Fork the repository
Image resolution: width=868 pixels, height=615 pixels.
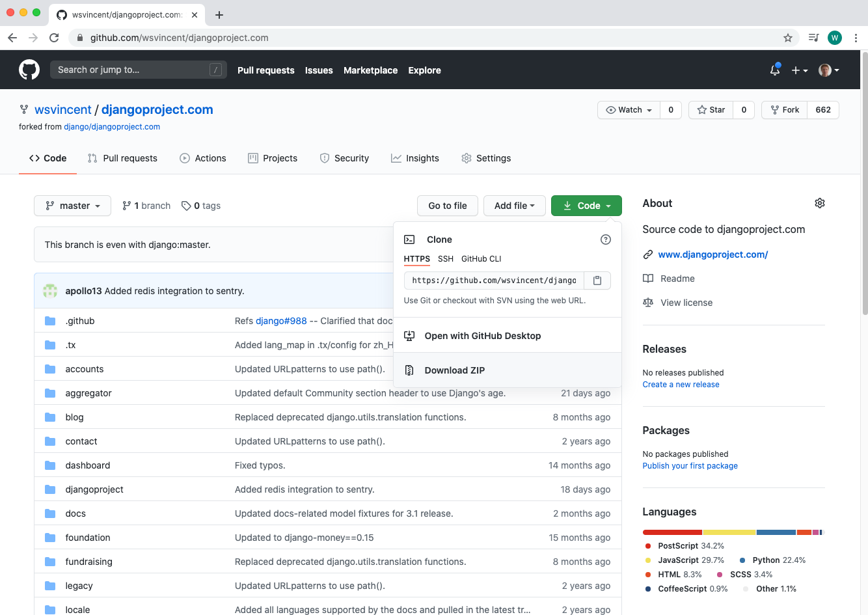785,110
